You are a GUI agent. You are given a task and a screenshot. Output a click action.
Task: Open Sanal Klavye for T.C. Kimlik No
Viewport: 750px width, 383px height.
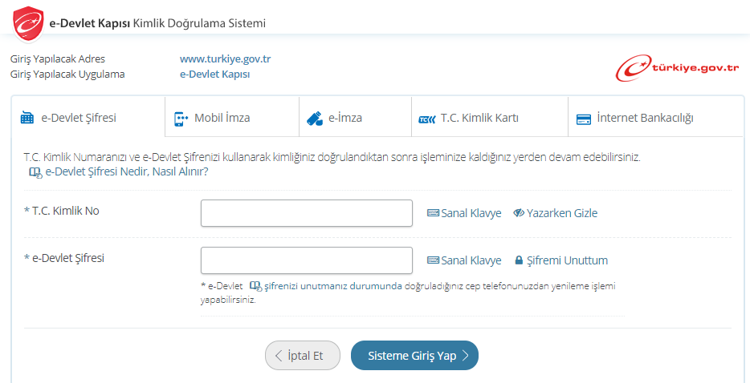pos(464,213)
